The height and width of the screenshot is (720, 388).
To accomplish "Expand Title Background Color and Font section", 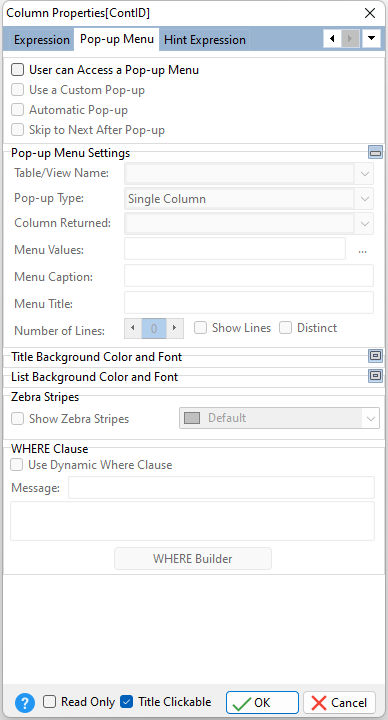I will pyautogui.click(x=375, y=356).
